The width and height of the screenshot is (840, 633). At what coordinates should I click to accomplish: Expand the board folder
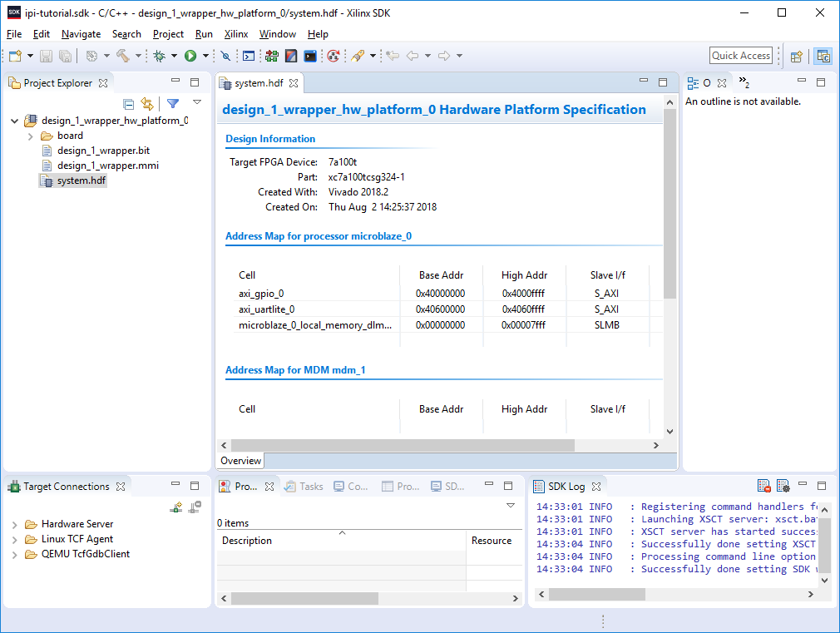coord(31,136)
